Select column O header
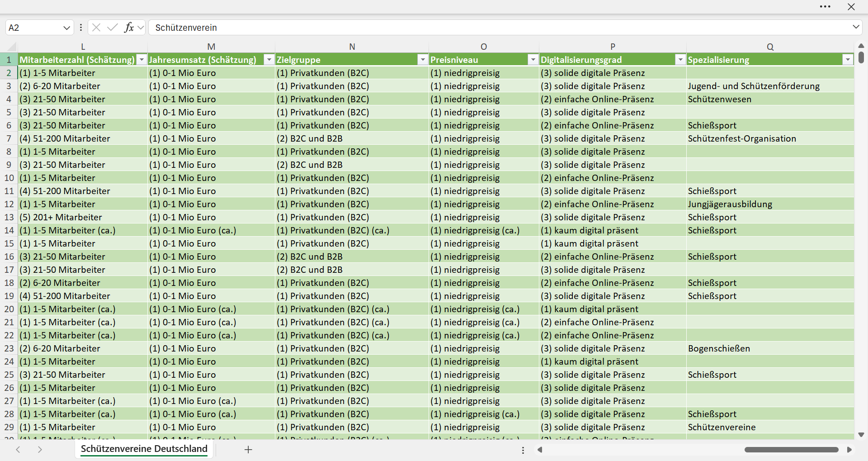 click(x=484, y=47)
